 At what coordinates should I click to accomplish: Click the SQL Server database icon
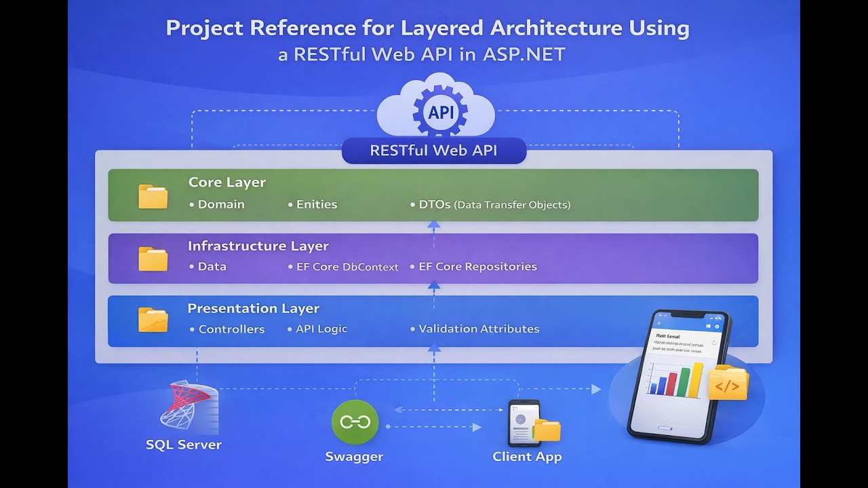click(x=189, y=408)
